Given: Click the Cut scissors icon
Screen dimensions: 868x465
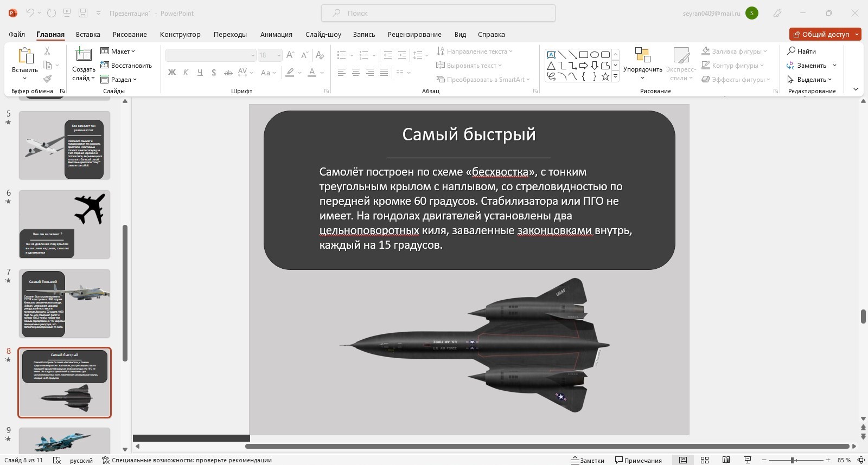Looking at the screenshot, I should (47, 51).
